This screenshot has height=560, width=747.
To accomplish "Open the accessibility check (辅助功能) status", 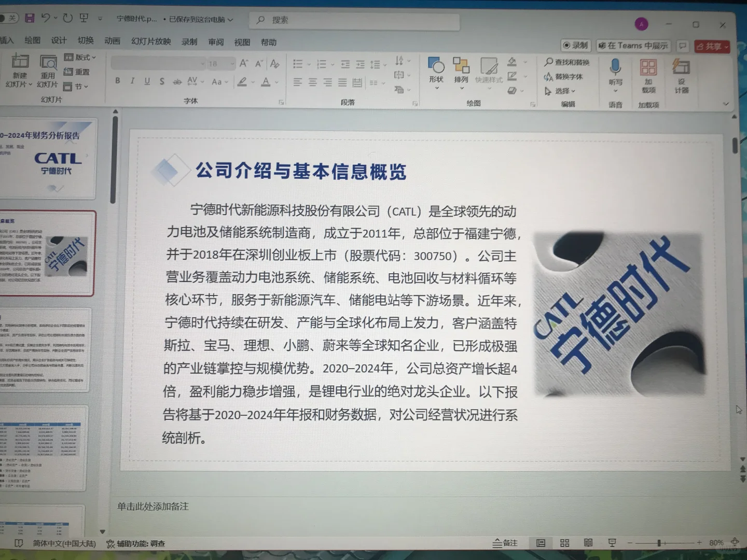I will [136, 543].
